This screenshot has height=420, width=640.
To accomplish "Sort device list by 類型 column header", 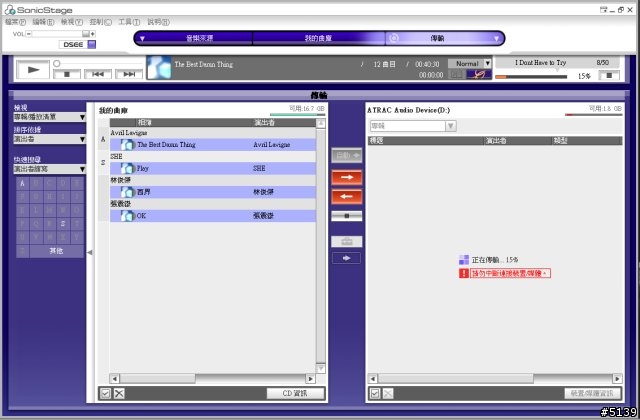I will pyautogui.click(x=587, y=141).
